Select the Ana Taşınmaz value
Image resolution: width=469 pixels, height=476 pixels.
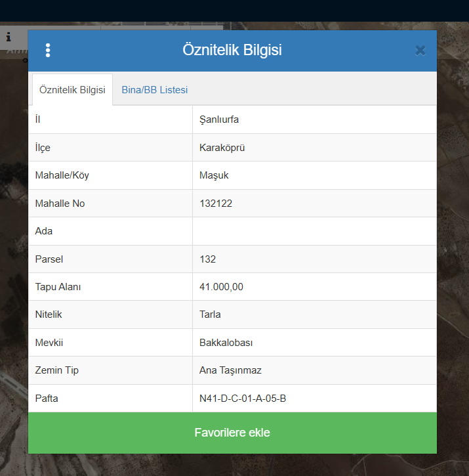click(x=230, y=370)
